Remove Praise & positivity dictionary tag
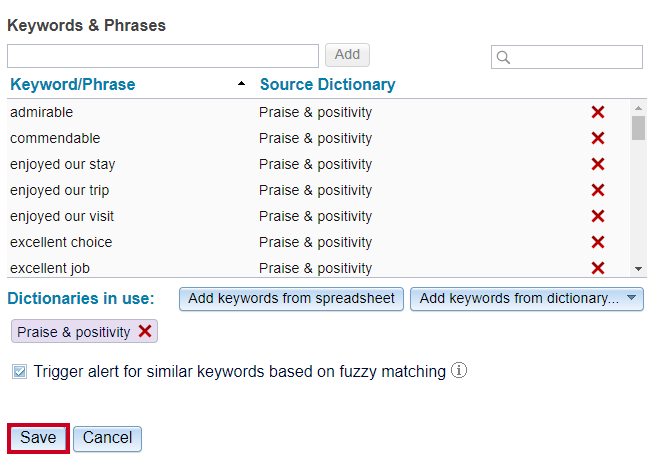The width and height of the screenshot is (657, 465). pos(145,331)
